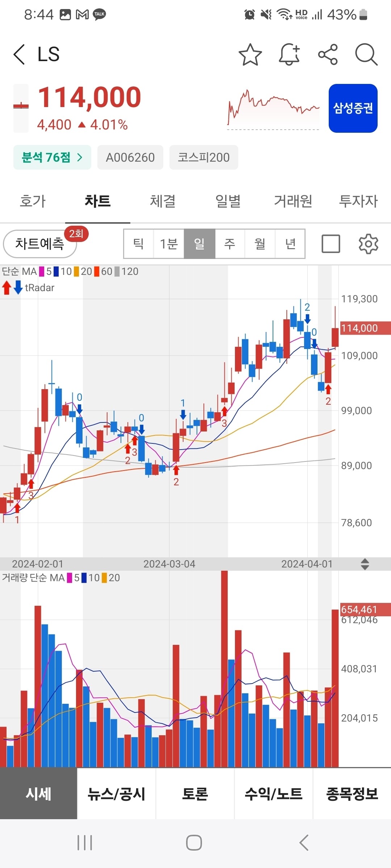Select the 일 daily chart interval
The width and height of the screenshot is (391, 868).
click(199, 244)
